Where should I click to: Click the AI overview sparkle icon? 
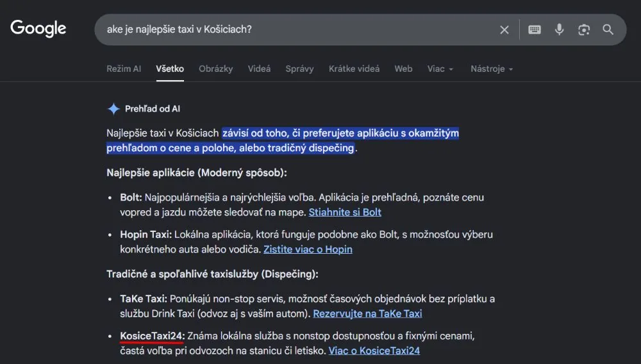[x=113, y=109]
